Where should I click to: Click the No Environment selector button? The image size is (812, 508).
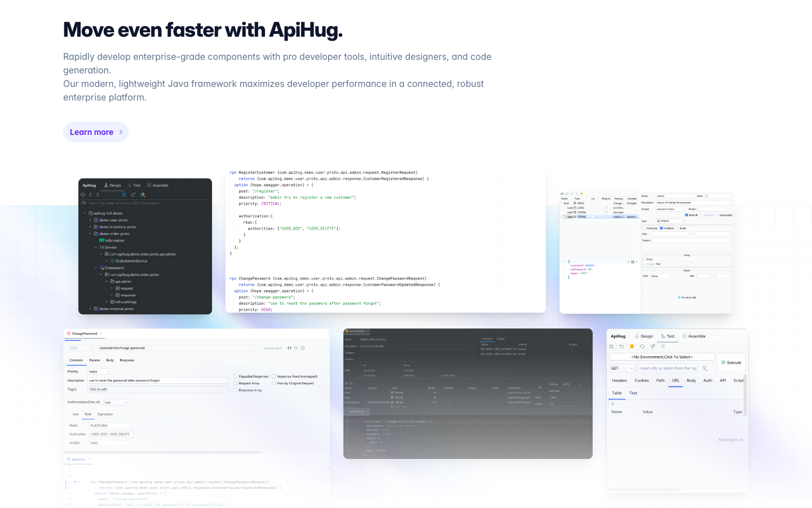(662, 357)
